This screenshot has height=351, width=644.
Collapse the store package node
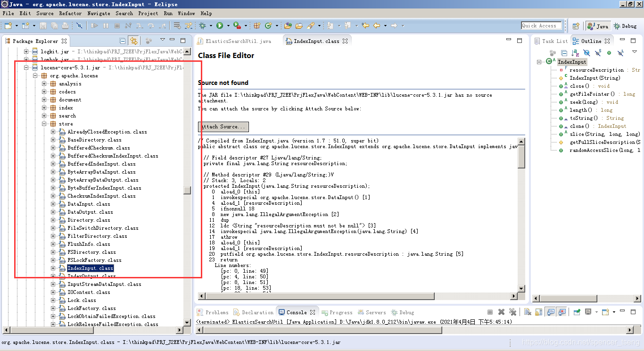43,124
